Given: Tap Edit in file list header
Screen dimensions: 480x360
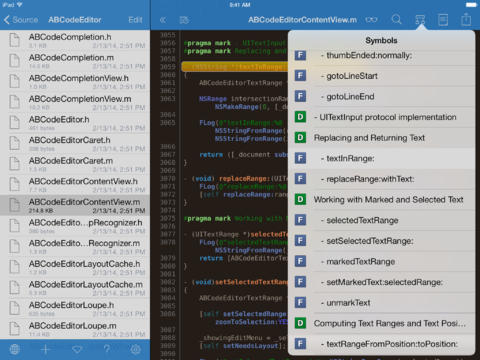Looking at the screenshot, I should [135, 20].
